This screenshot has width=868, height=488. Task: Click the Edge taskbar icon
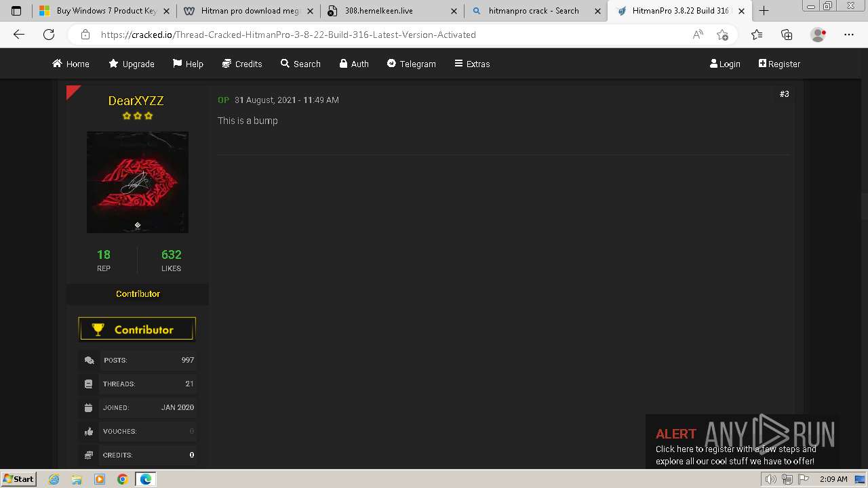(x=146, y=479)
